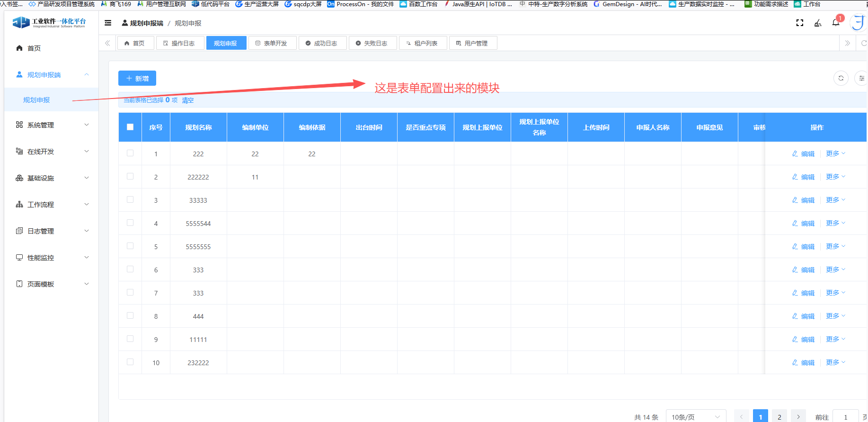Click the sidebar collapse hamburger icon
This screenshot has width=868, height=422.
coord(108,23)
